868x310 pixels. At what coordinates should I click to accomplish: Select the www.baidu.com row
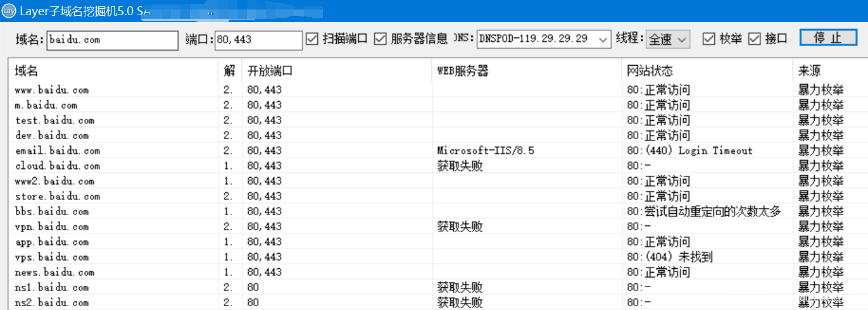pyautogui.click(x=438, y=90)
